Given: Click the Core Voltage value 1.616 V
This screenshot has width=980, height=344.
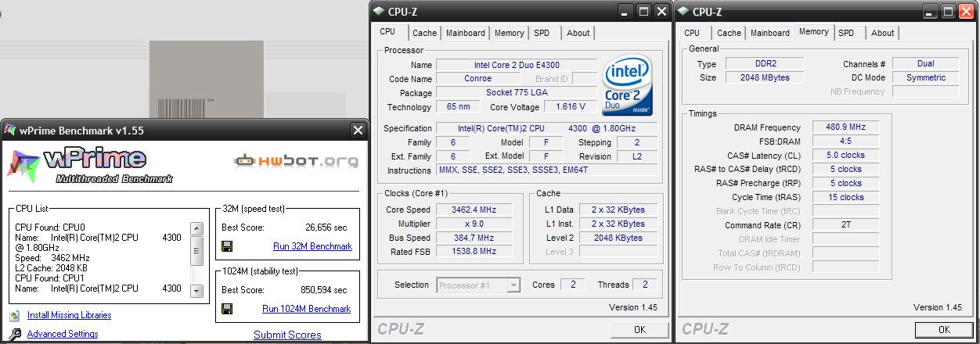Looking at the screenshot, I should [x=570, y=107].
